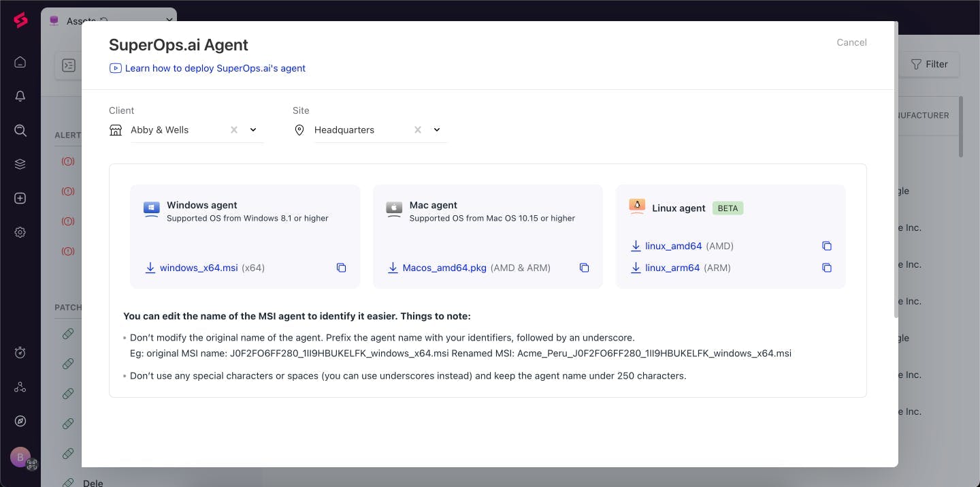Click the dialog vertical scrollbar
The image size is (980, 487).
coord(896,170)
